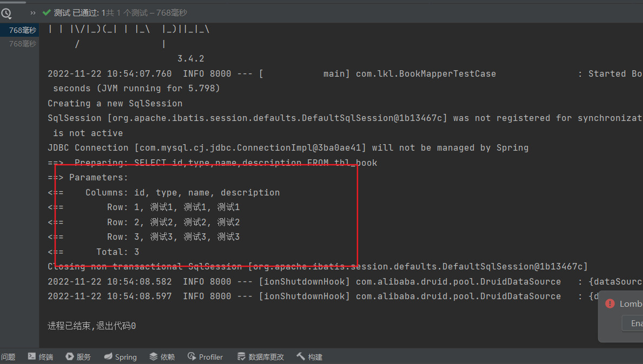Image resolution: width=643 pixels, height=364 pixels.
Task: Click the 10:54:08.597 DruidDataSource log line
Action: pyautogui.click(x=324, y=296)
